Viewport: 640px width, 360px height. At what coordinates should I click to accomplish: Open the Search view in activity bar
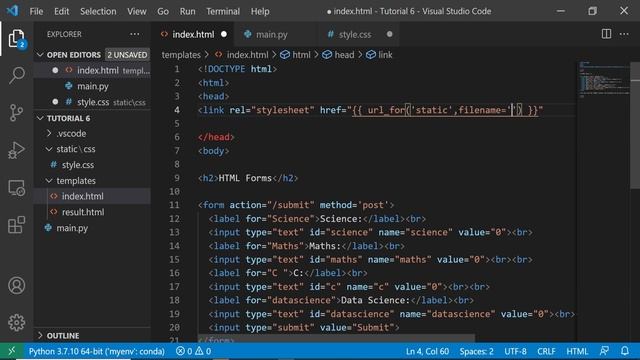16,75
